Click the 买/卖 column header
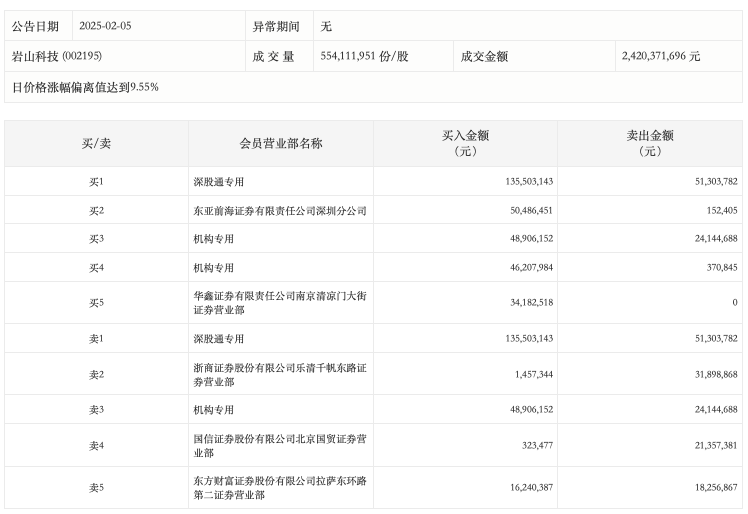This screenshot has width=748, height=514. (96, 144)
